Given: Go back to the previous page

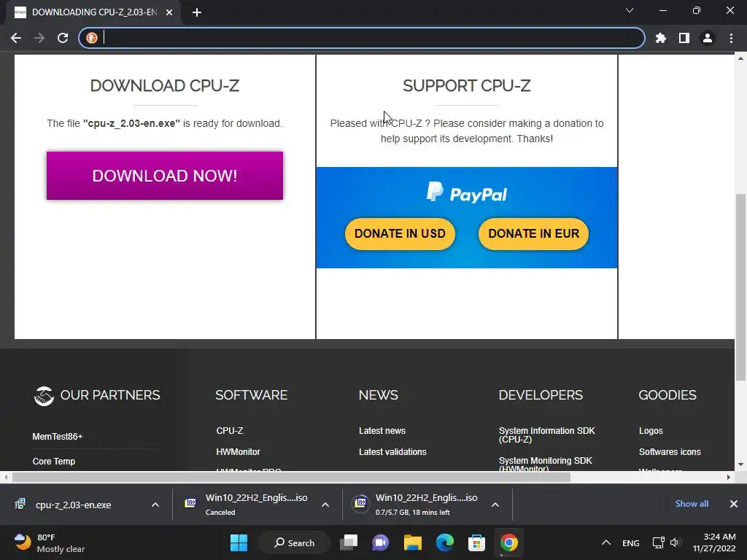Looking at the screenshot, I should [16, 38].
